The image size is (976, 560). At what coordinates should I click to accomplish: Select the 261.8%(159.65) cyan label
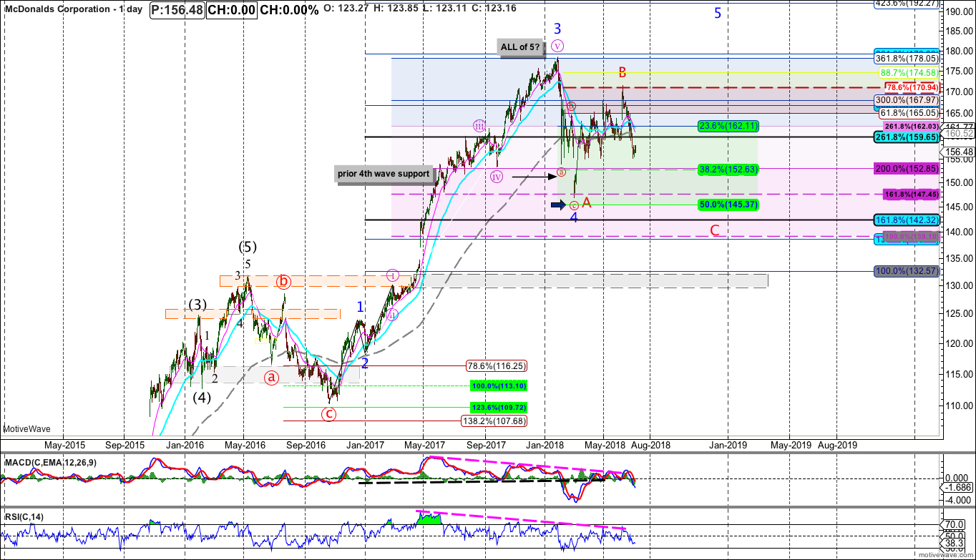coord(907,137)
